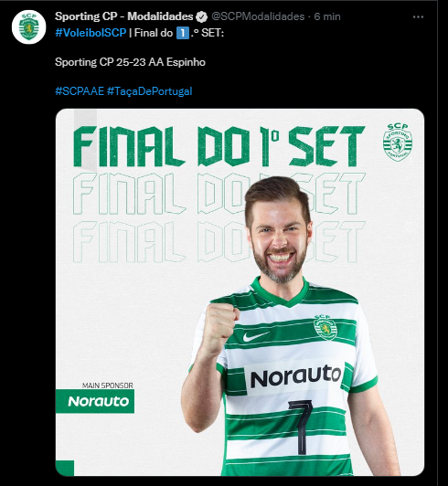Follow the #TaçaDePortugal hashtag
Viewport: 448px width, 486px height.
[x=150, y=91]
